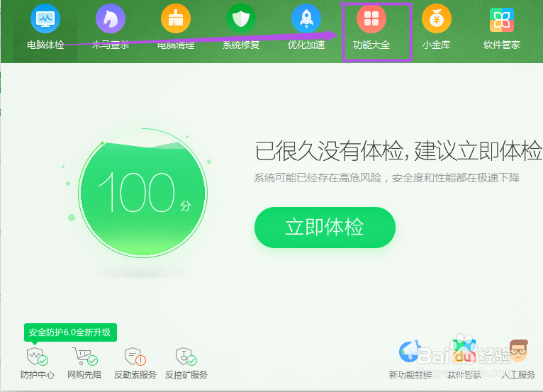The width and height of the screenshot is (543, 392).
Task: Click the 反勒索服务 text label
Action: [x=135, y=375]
